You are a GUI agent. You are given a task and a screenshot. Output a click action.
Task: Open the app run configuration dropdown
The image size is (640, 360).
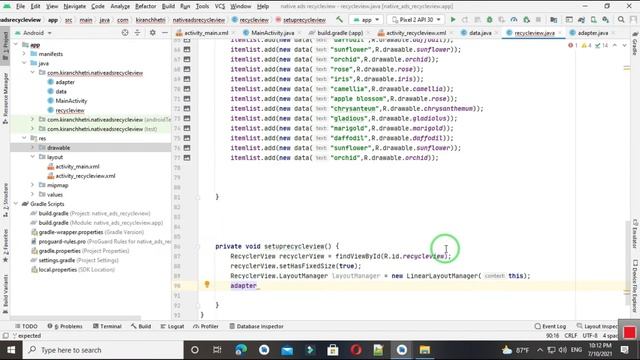tap(366, 20)
